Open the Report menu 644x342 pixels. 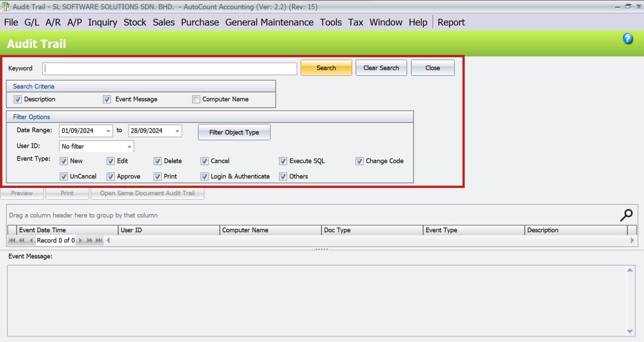pos(451,22)
